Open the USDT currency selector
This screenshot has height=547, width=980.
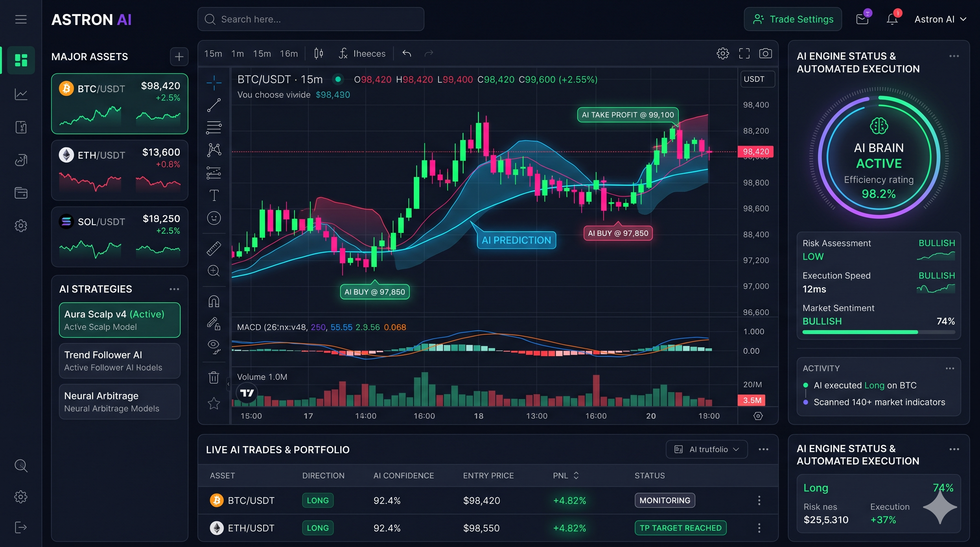(757, 79)
